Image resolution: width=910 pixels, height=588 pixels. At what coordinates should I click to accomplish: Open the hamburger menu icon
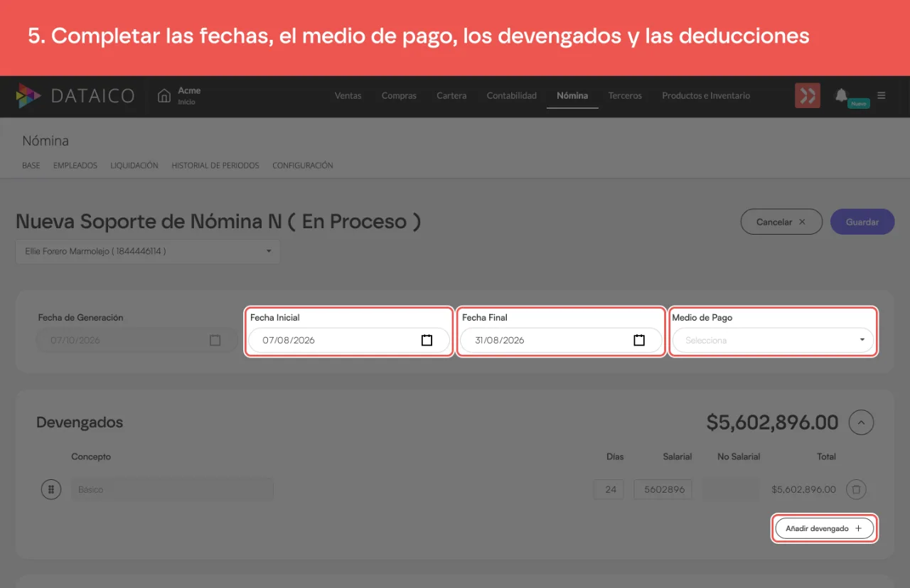tap(882, 95)
